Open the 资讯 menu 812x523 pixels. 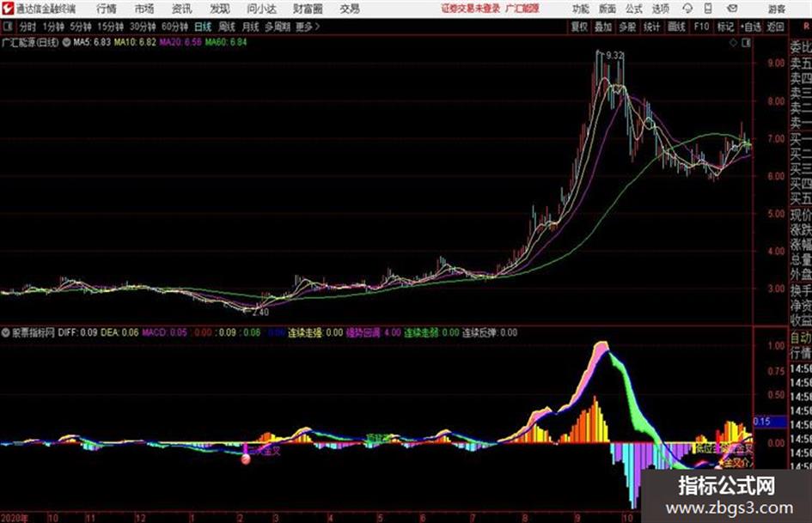coord(182,9)
